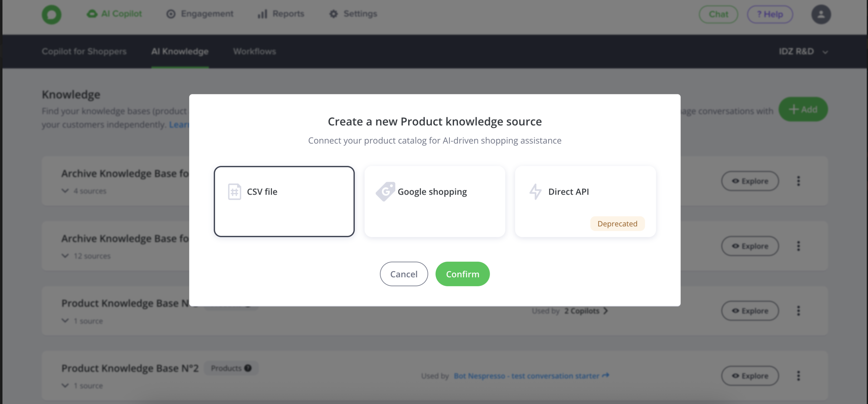The image size is (868, 404).
Task: Cancel the new knowledge source dialog
Action: click(404, 274)
